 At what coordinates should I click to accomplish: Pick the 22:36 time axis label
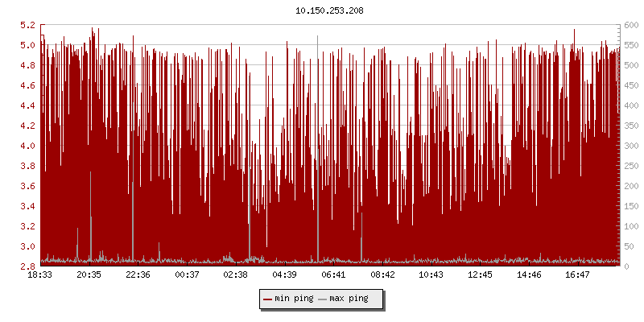pos(138,275)
